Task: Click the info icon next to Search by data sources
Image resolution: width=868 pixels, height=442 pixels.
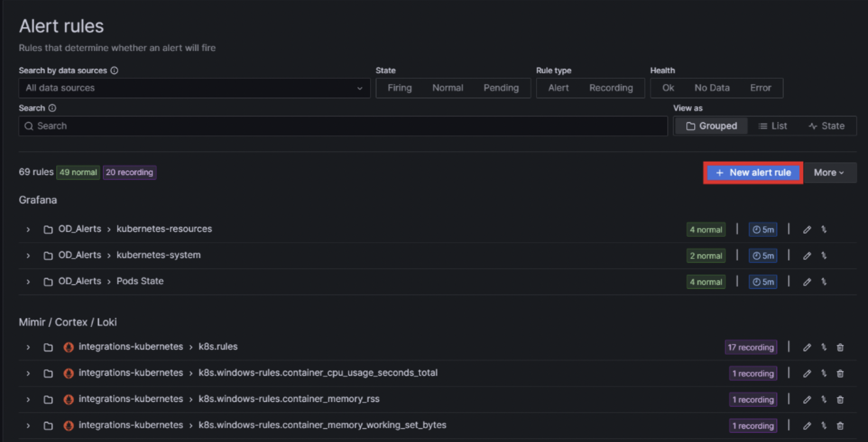Action: (114, 70)
